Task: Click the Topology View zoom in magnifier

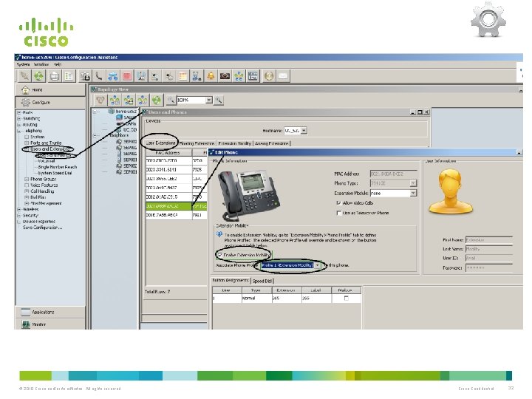Action: coord(219,100)
